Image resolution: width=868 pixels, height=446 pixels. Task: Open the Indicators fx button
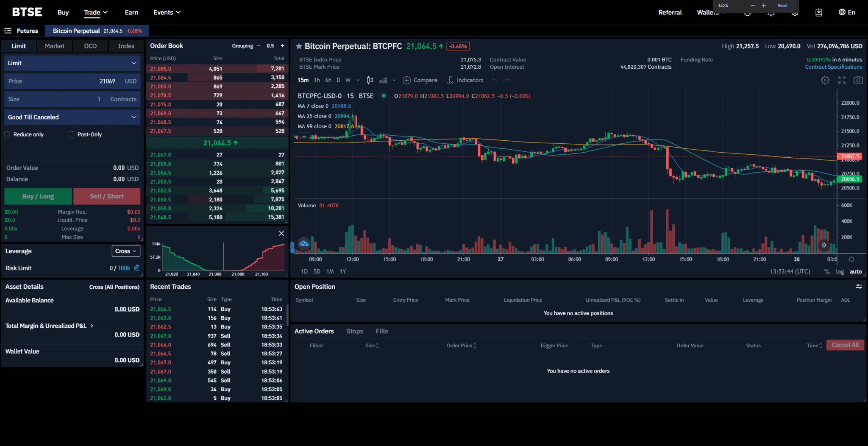pyautogui.click(x=465, y=80)
